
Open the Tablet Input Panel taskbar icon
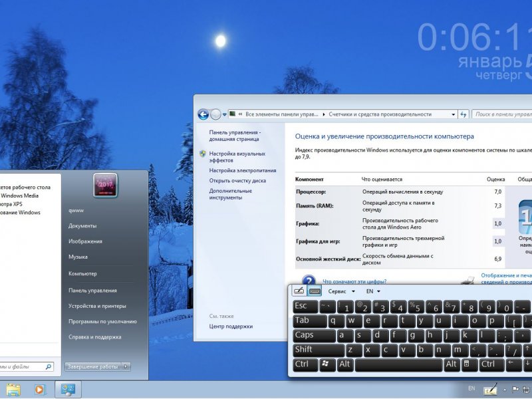(490, 389)
